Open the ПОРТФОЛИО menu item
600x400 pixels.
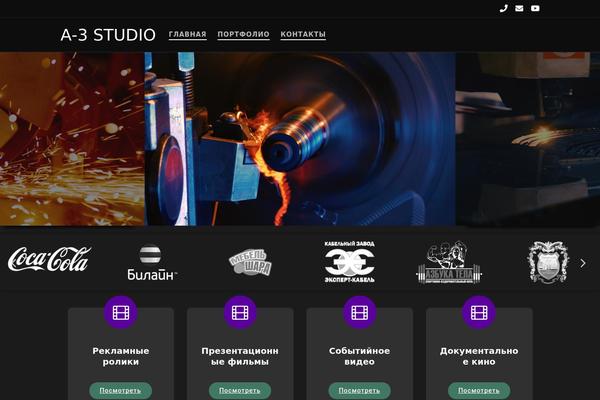click(x=243, y=34)
